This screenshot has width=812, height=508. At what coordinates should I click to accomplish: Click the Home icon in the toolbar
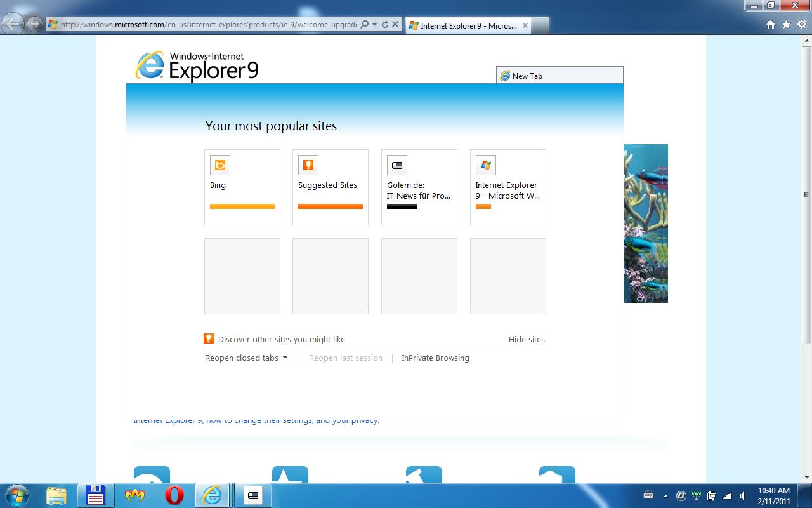[x=770, y=23]
